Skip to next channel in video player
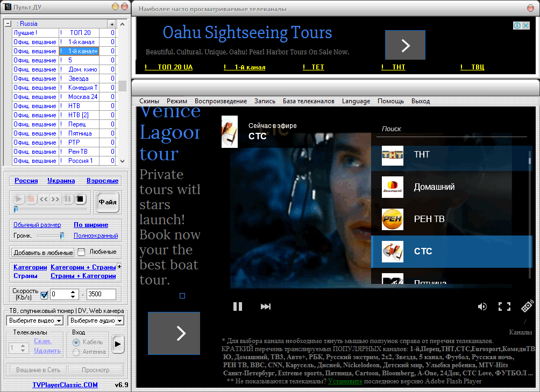The width and height of the screenshot is (540, 392). click(266, 307)
